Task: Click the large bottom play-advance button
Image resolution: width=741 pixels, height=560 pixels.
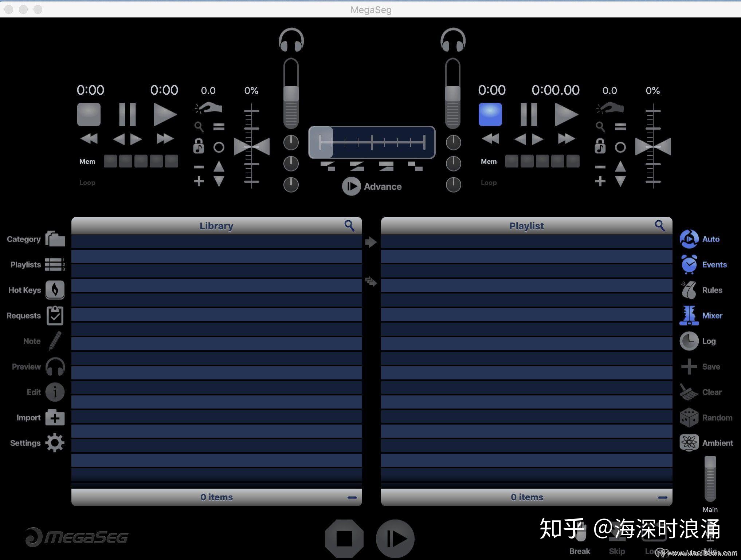Action: click(395, 539)
